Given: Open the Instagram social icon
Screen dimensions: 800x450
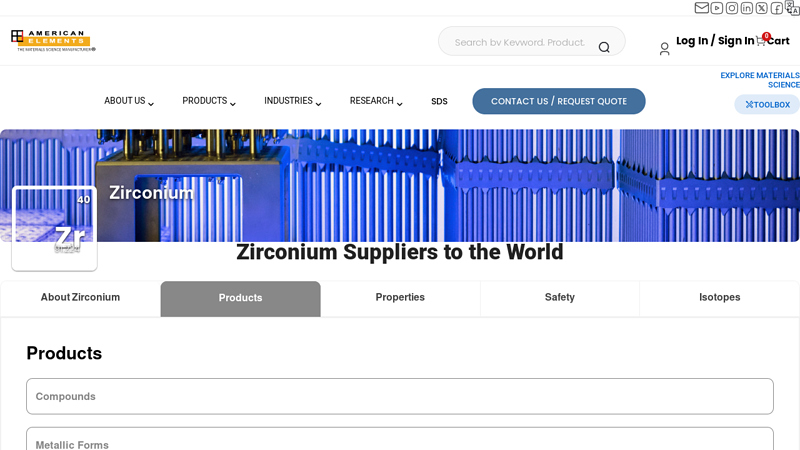Looking at the screenshot, I should 732,8.
